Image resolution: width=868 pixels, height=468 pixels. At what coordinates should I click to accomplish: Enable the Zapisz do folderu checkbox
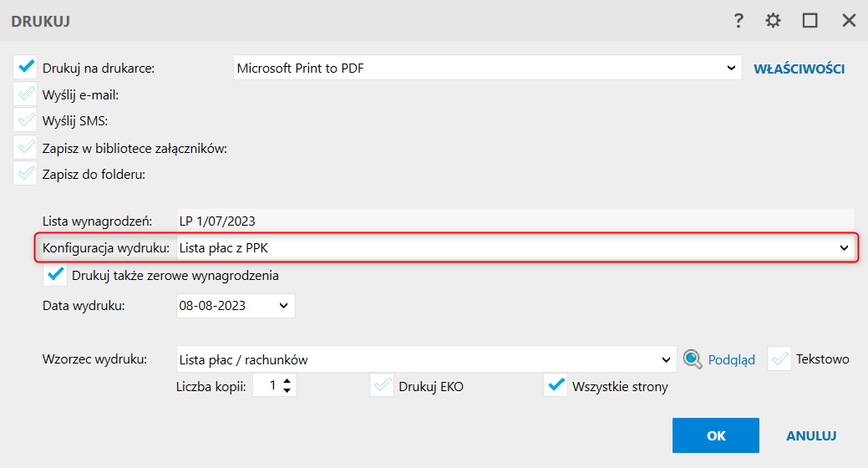[x=27, y=175]
